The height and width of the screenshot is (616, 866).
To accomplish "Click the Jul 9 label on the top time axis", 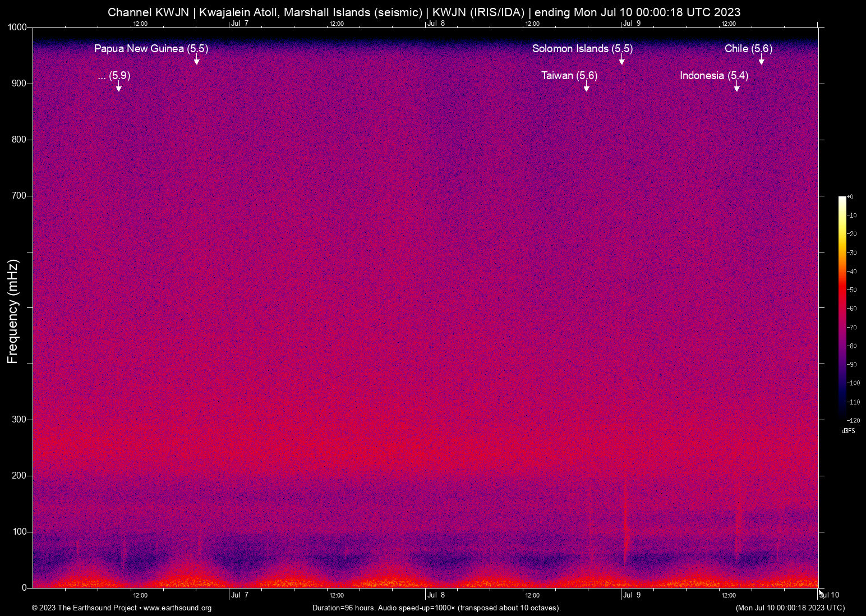I will 632,24.
